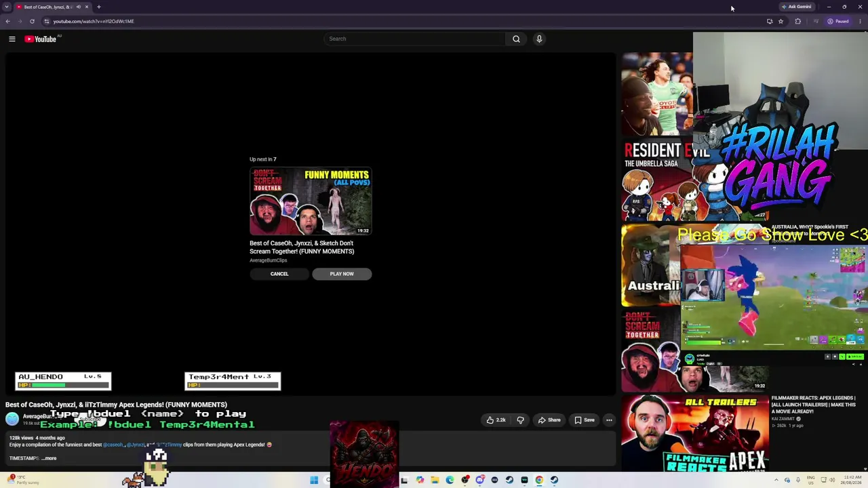Open the weather widget on the taskbar
Image resolution: width=868 pixels, height=488 pixels.
click(22, 481)
